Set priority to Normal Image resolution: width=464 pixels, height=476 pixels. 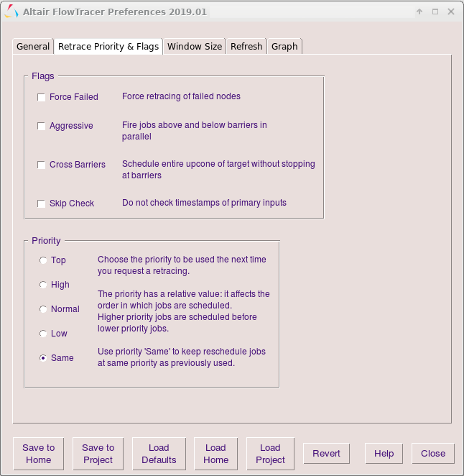point(43,309)
